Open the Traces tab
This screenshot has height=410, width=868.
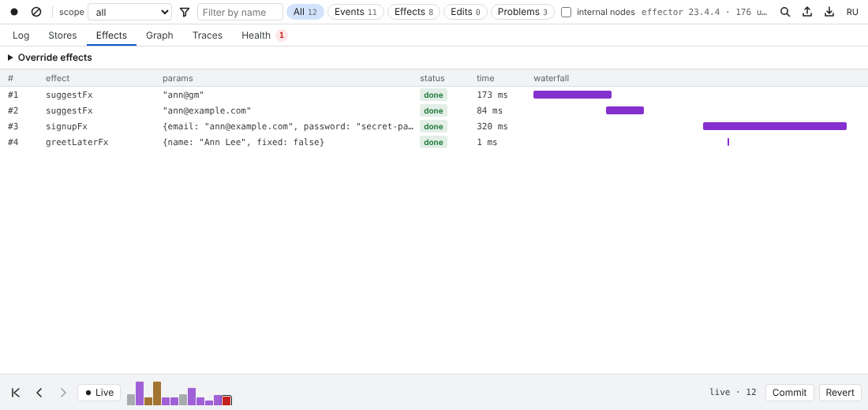click(208, 35)
